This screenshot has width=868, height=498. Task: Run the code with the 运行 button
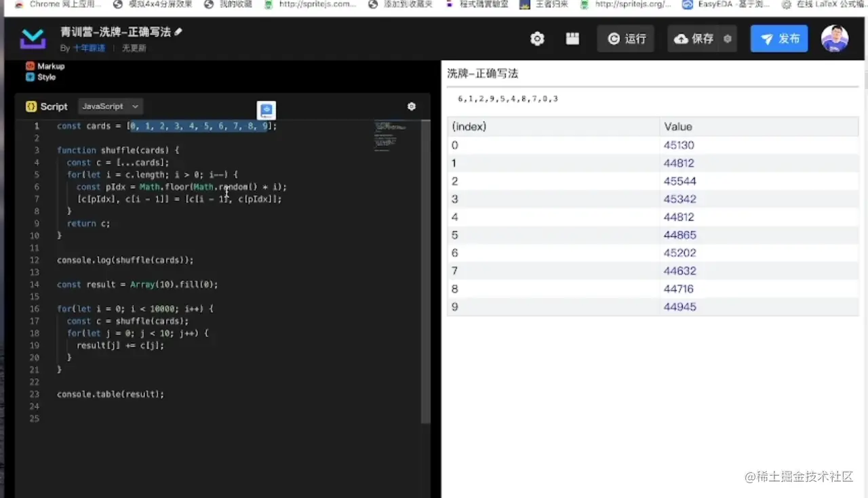click(626, 39)
